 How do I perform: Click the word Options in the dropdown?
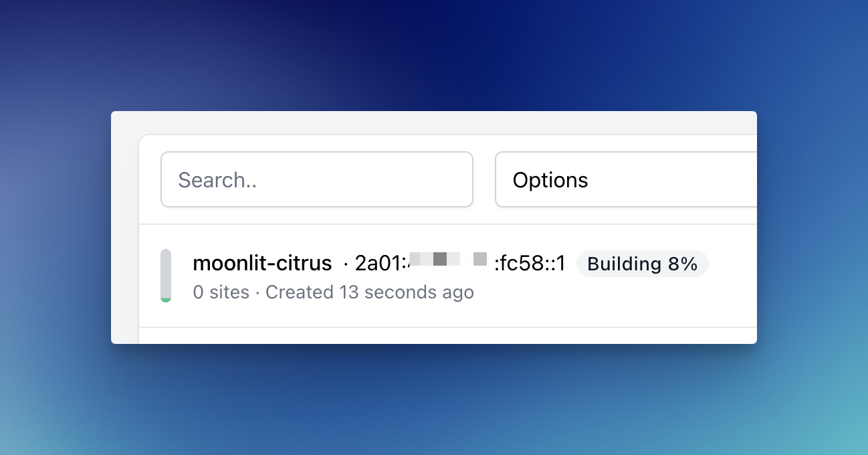550,180
